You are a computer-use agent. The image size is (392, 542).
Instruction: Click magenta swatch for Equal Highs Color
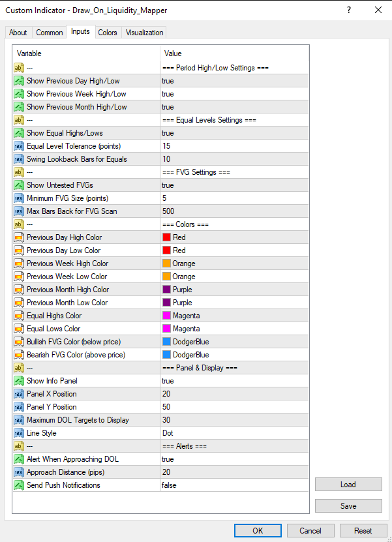(166, 316)
